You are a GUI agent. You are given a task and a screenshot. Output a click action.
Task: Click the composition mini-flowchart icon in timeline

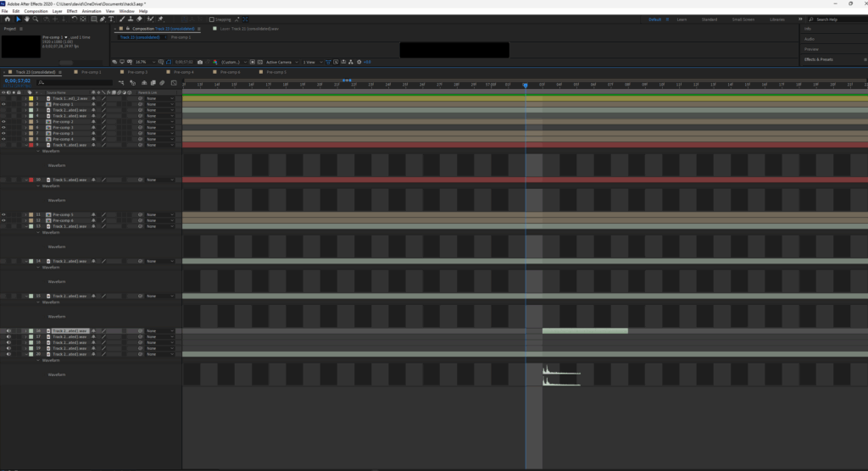pyautogui.click(x=121, y=83)
